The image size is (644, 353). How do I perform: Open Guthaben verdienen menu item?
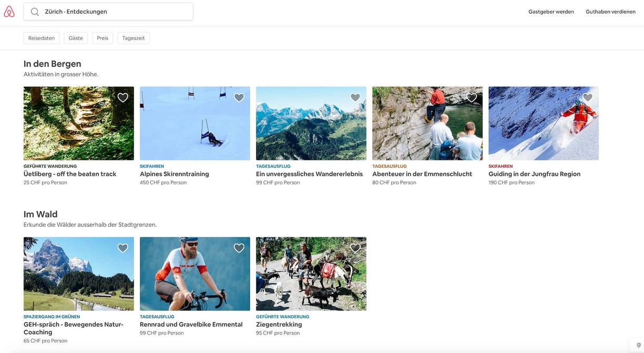click(x=610, y=12)
